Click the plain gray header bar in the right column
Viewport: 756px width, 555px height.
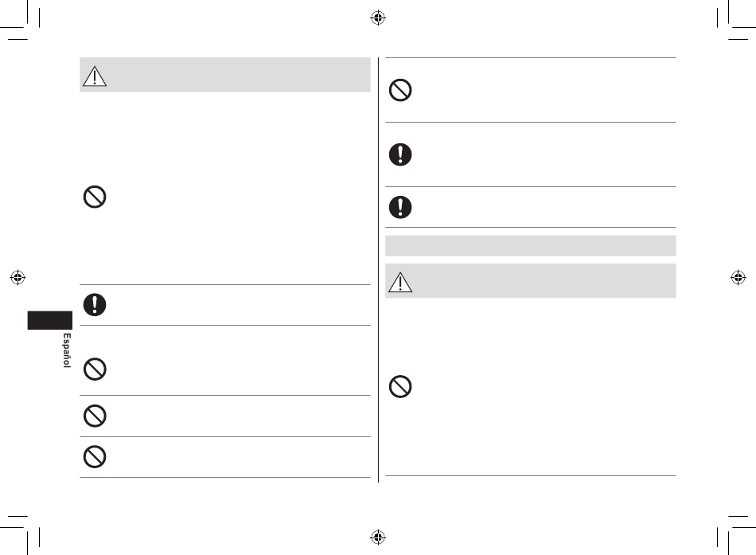click(530, 245)
